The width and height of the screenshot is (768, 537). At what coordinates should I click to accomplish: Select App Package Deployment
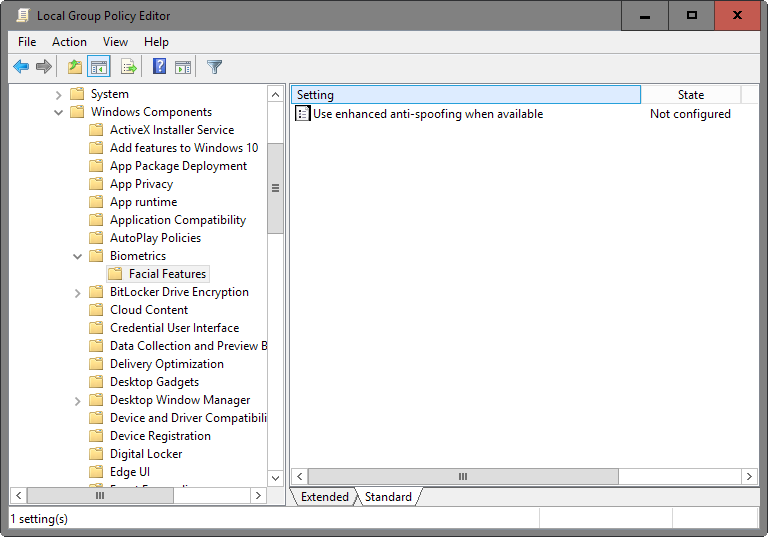point(178,166)
